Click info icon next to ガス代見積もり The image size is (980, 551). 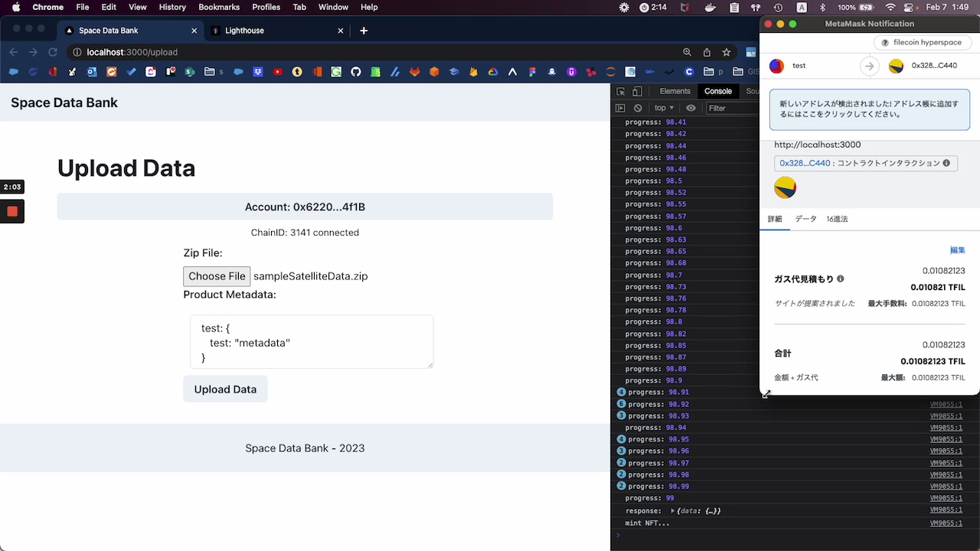(841, 279)
